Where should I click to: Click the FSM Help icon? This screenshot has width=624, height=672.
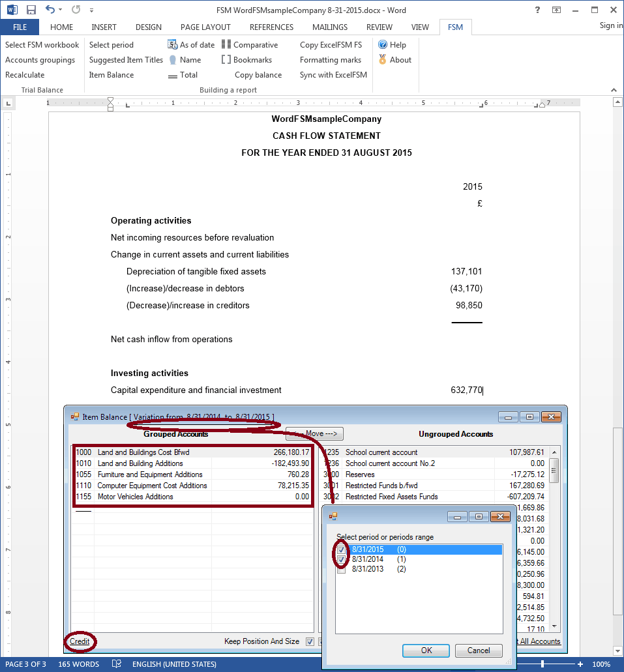tap(383, 44)
